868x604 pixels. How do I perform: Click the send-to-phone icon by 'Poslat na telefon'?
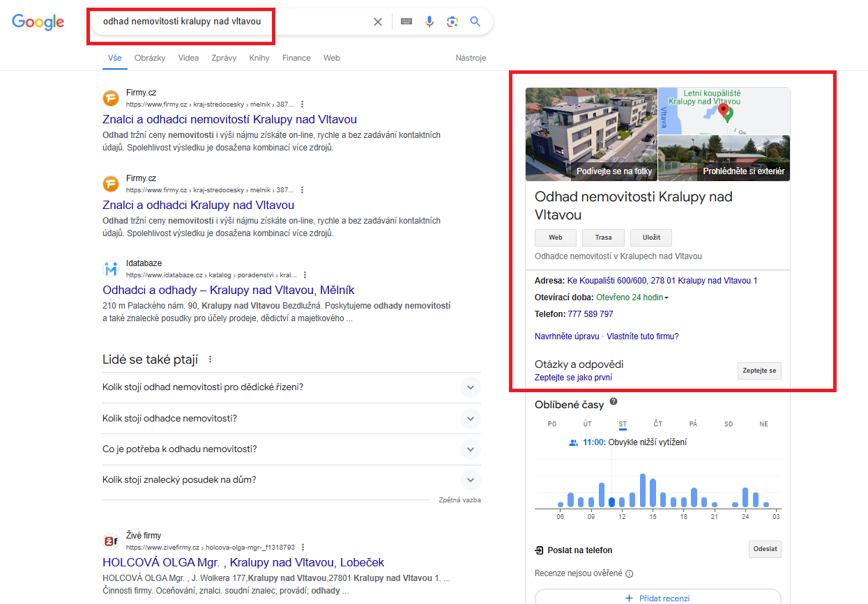coord(539,550)
